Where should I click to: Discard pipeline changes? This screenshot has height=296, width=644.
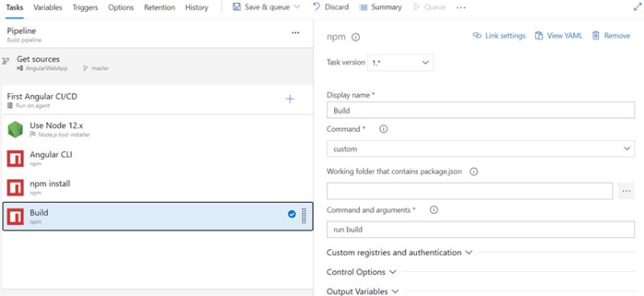coord(331,7)
